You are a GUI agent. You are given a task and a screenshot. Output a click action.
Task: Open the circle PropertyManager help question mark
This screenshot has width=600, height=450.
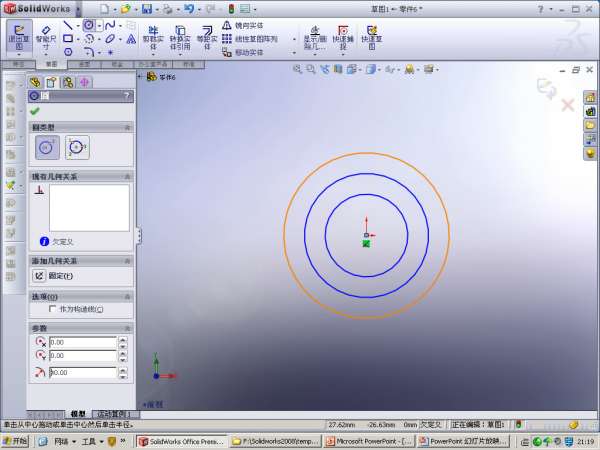[x=127, y=96]
